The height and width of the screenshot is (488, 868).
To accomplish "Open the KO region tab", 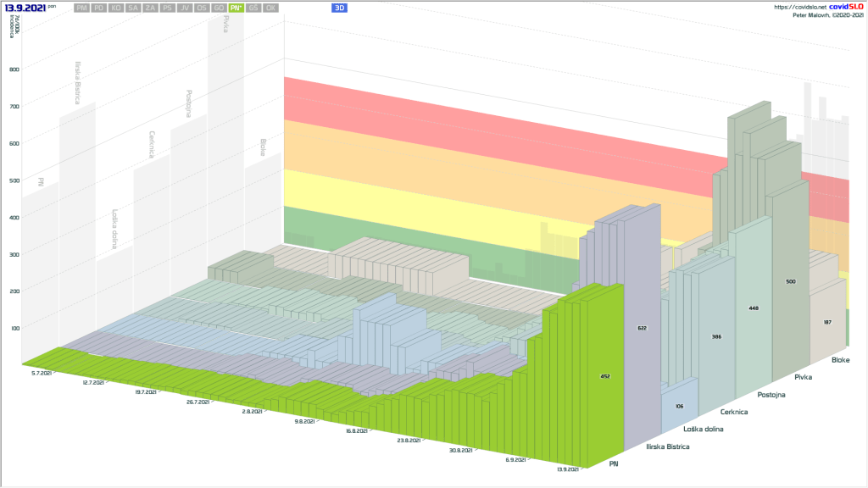I will coord(116,8).
